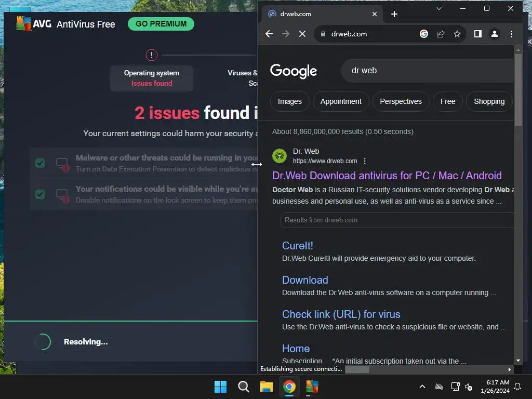
Task: Bookmark this page with the star
Action: point(457,34)
